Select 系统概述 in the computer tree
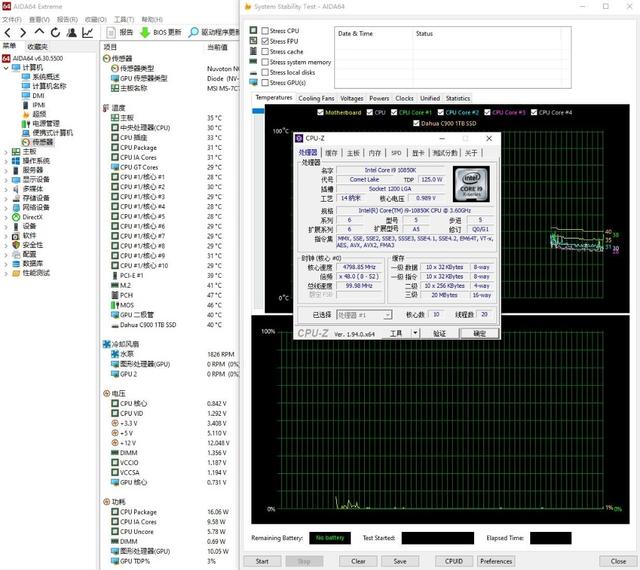The width and height of the screenshot is (640, 570). pyautogui.click(x=46, y=77)
